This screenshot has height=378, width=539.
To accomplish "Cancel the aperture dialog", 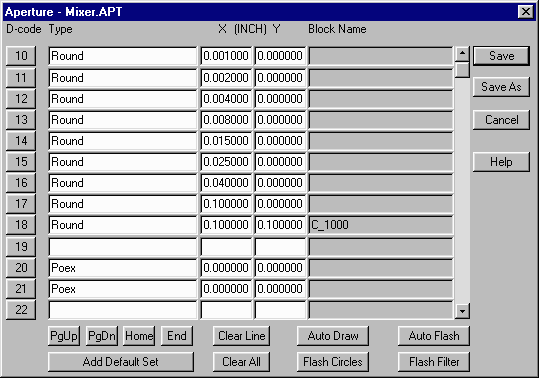I will pyautogui.click(x=501, y=120).
